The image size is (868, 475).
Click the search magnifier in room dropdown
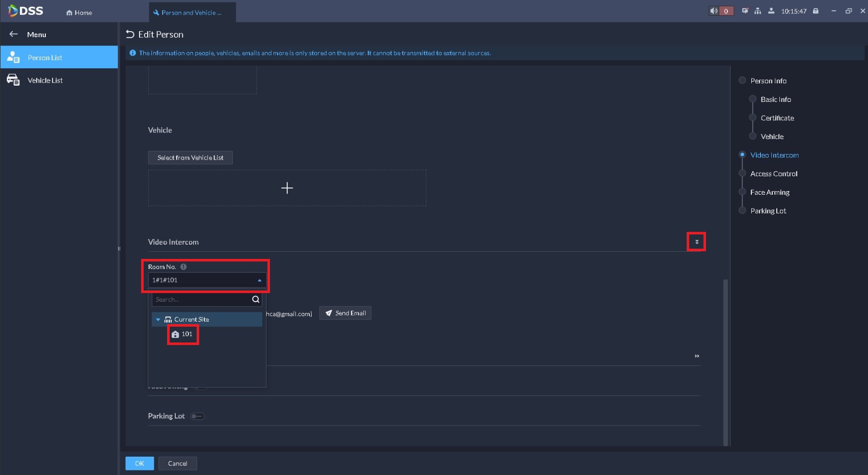[256, 300]
